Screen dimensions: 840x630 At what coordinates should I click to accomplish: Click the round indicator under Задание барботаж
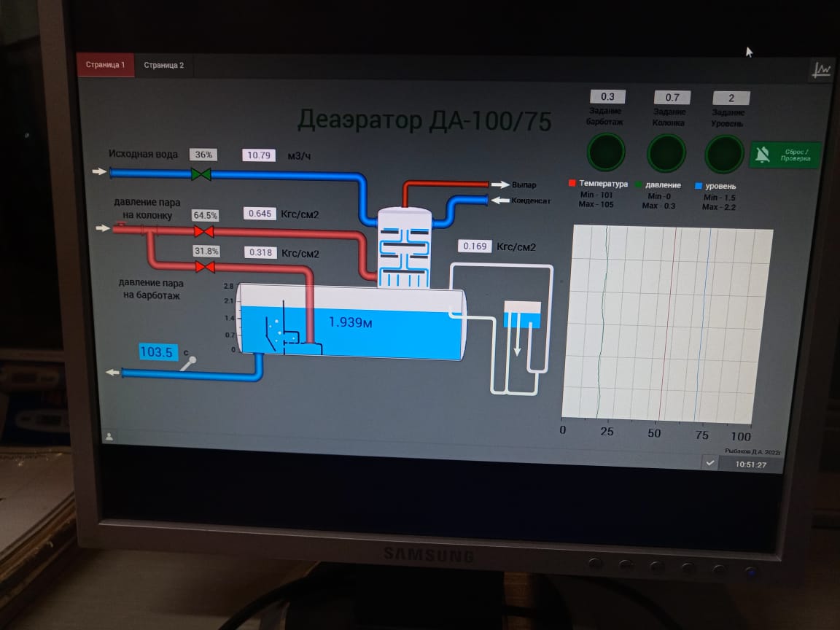click(x=607, y=152)
